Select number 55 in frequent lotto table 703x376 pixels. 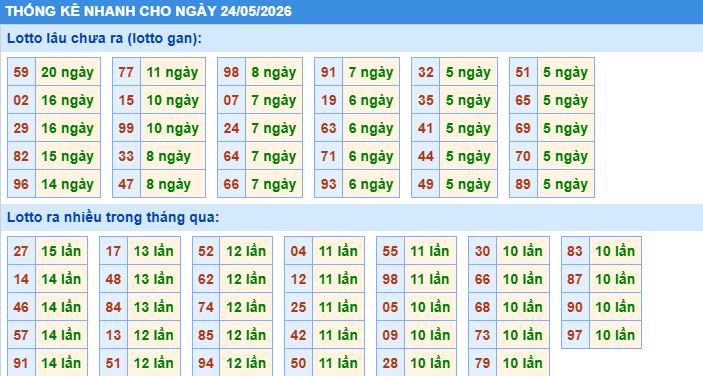(390, 251)
